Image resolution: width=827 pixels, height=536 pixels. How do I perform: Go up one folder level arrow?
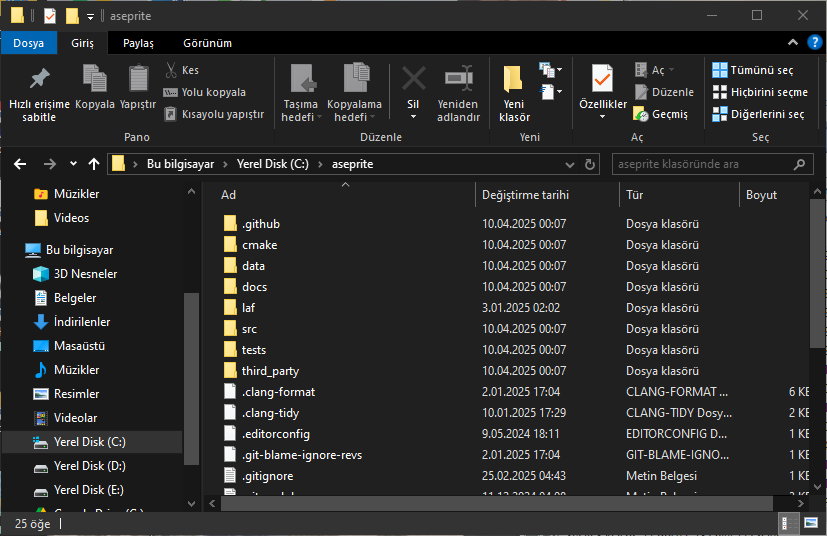pyautogui.click(x=94, y=164)
